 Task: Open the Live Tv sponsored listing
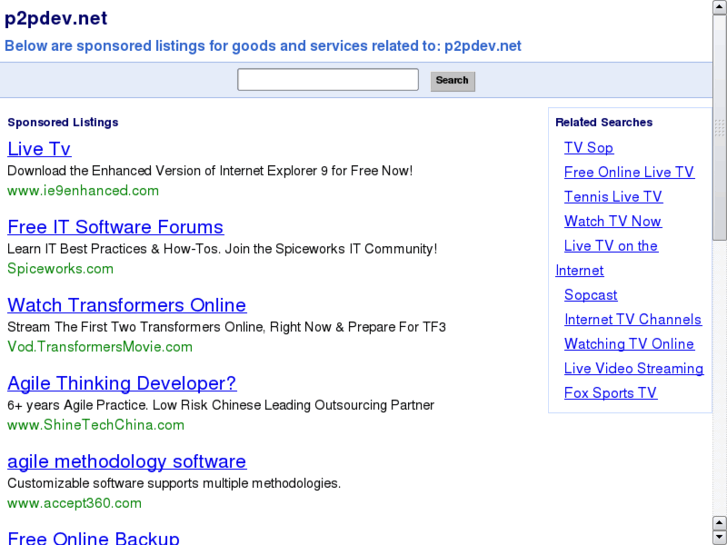(39, 149)
